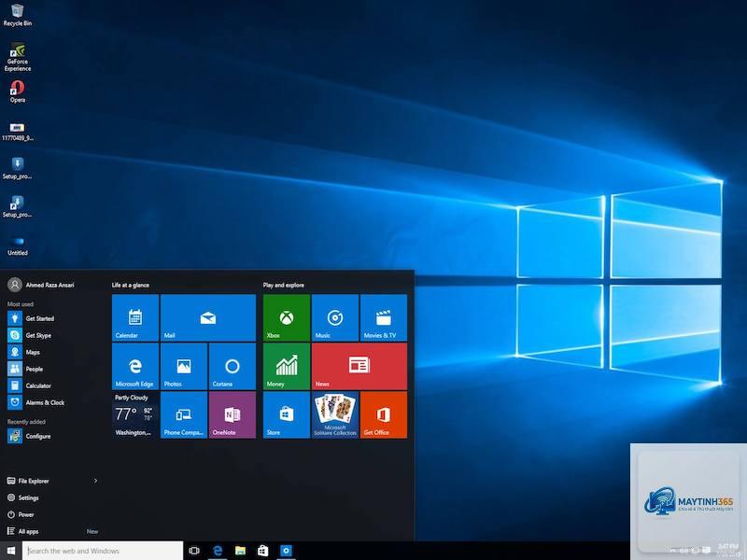
Task: Select the Opera desktop shortcut
Action: coord(18,91)
